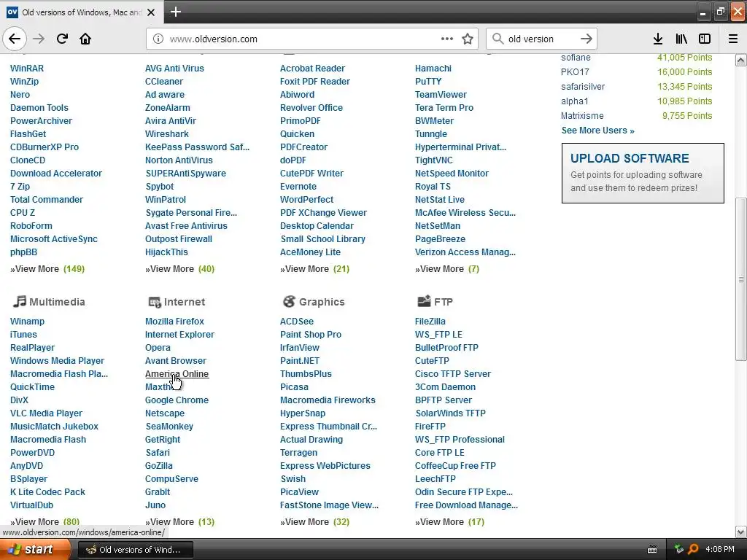747x560 pixels.
Task: Expand View More (13) Internet list
Action: coord(179,522)
